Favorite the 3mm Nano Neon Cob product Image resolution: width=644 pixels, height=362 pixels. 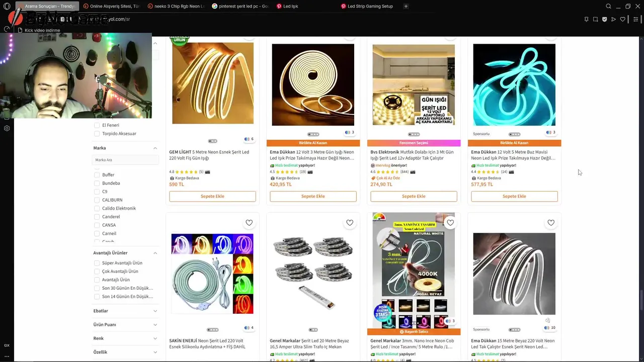pyautogui.click(x=450, y=223)
